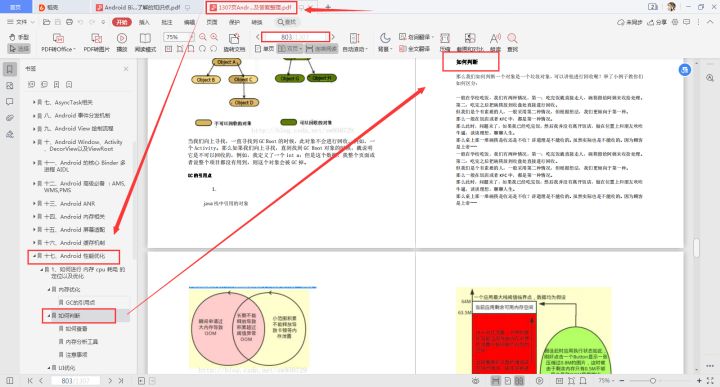720x387 pixels.
Task: Click the page number field showing 803
Action: click(295, 37)
